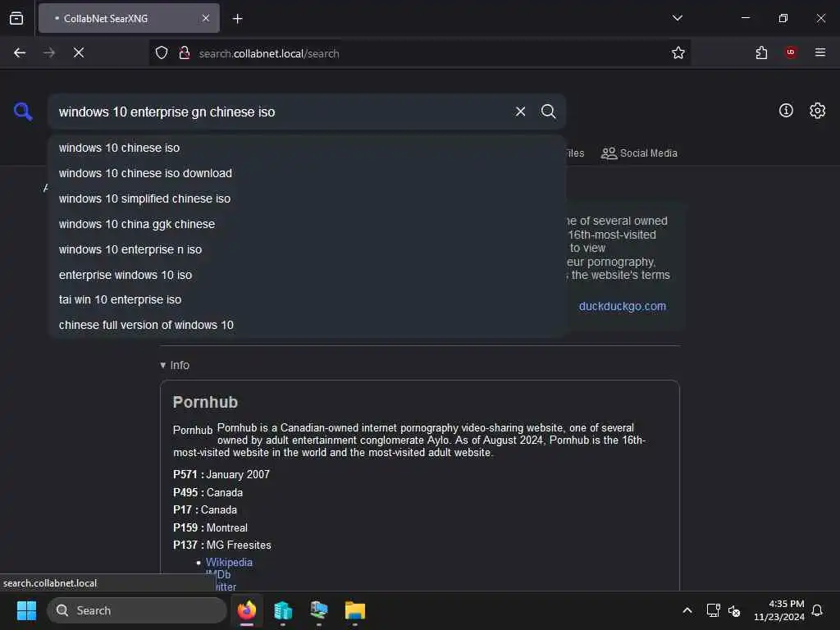Open the muted volume tray icon
Image resolution: width=840 pixels, height=630 pixels.
click(x=734, y=610)
